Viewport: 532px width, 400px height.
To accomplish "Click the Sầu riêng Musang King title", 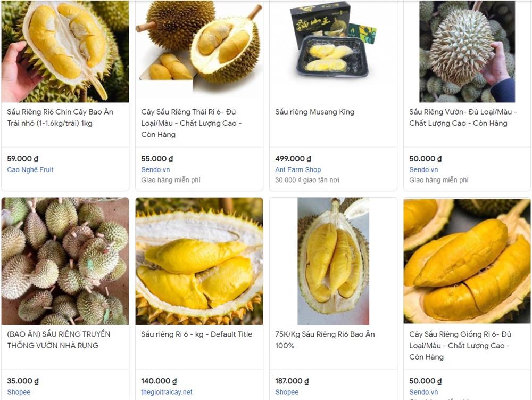I will (314, 112).
